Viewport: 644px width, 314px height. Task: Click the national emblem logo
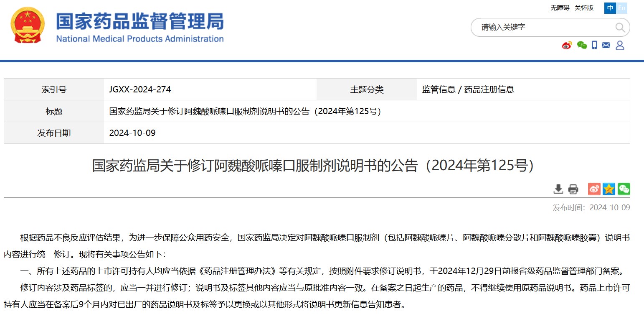pyautogui.click(x=28, y=26)
